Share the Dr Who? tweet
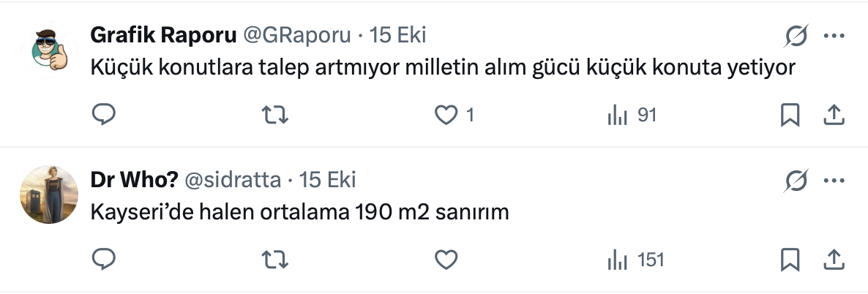 pyautogui.click(x=835, y=260)
